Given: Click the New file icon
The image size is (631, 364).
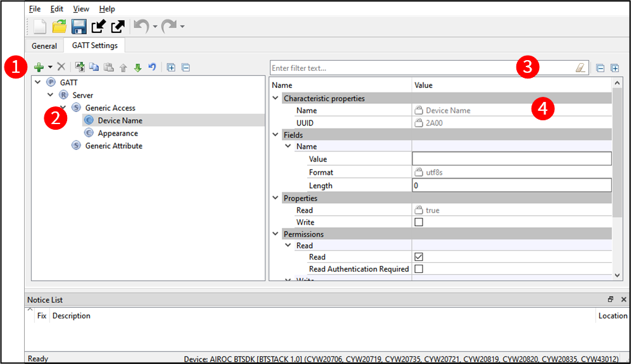Looking at the screenshot, I should (39, 27).
